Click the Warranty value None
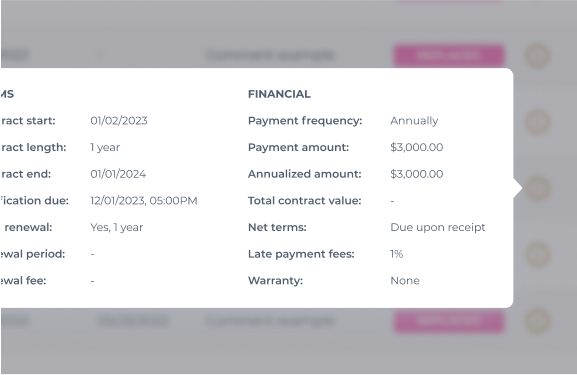The height and width of the screenshot is (375, 577). click(405, 281)
